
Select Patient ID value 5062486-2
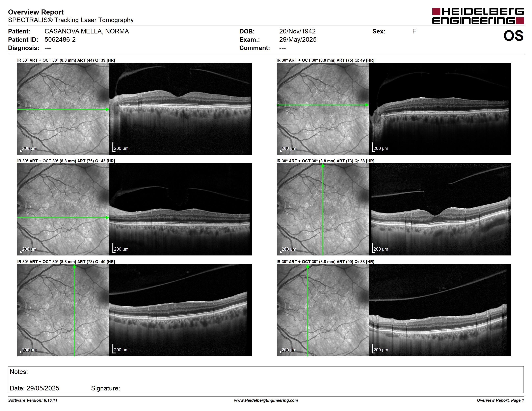click(x=60, y=39)
